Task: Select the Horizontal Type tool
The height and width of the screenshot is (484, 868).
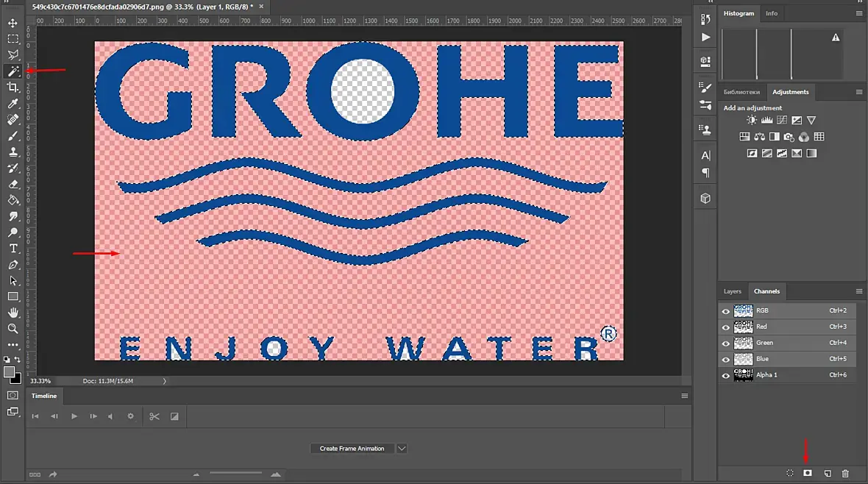Action: (x=13, y=249)
